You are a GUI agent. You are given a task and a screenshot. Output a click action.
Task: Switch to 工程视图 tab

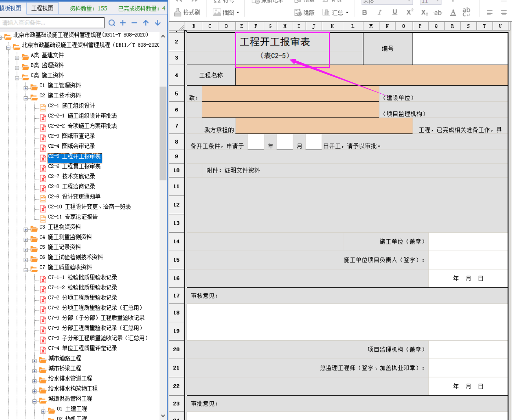point(42,8)
